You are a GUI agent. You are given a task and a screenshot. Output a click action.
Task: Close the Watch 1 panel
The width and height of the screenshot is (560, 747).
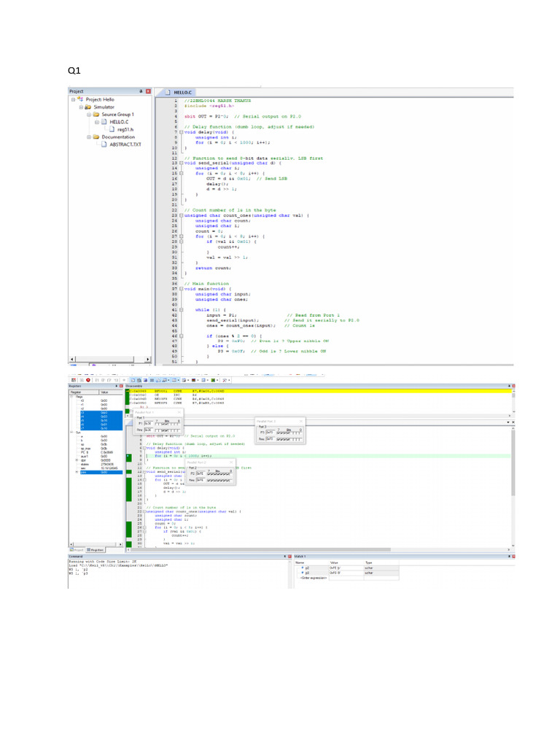tap(513, 556)
